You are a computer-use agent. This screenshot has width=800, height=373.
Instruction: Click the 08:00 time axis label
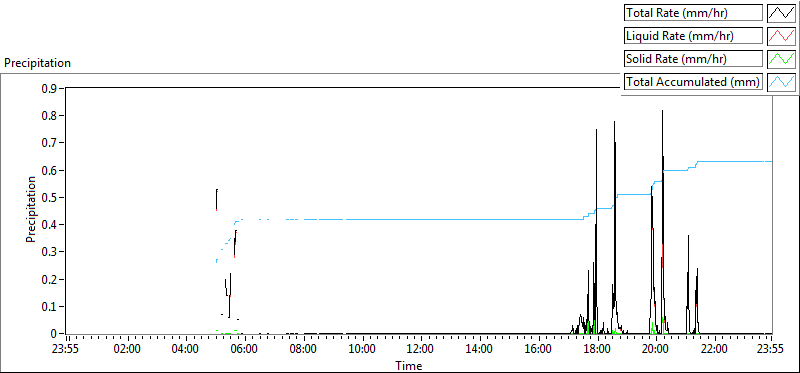coord(304,350)
